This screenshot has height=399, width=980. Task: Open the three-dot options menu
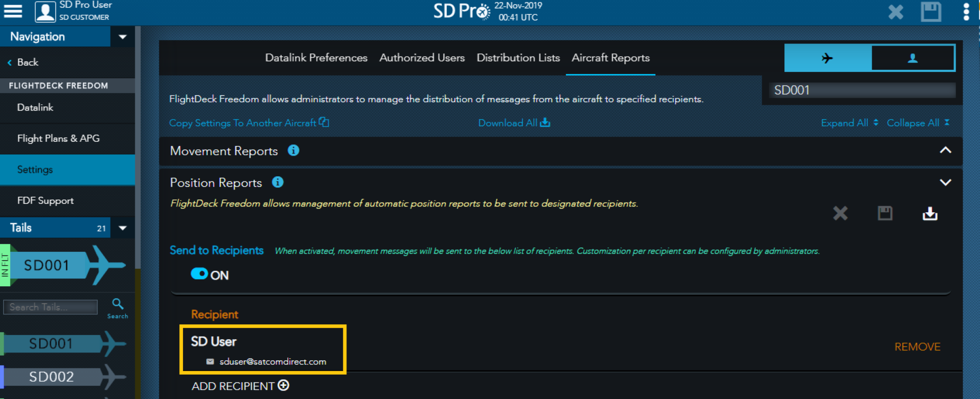(x=966, y=12)
